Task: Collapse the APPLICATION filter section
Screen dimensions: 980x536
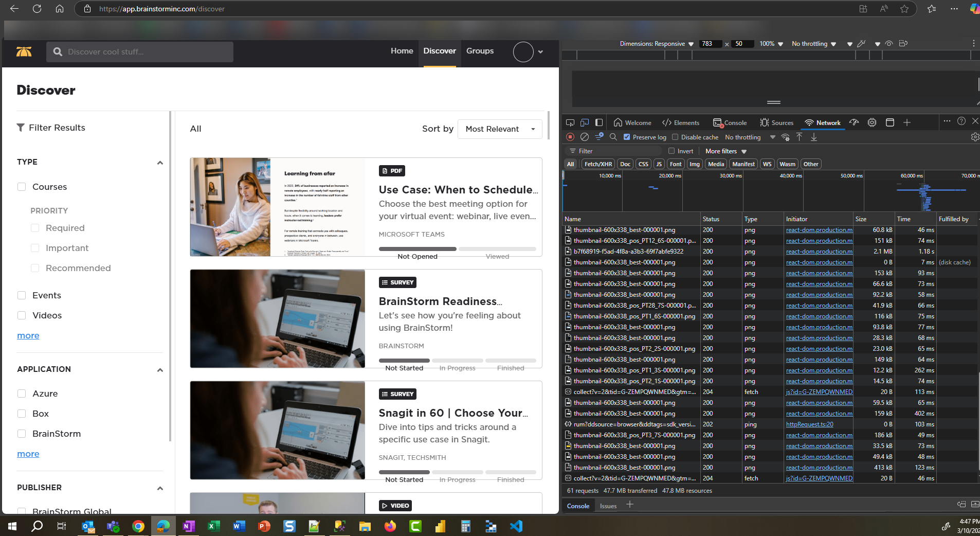Action: coord(160,370)
